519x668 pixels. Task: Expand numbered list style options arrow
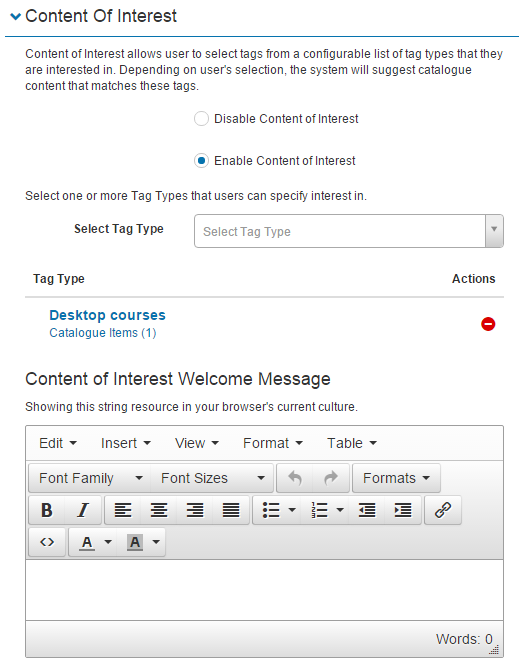tap(340, 510)
